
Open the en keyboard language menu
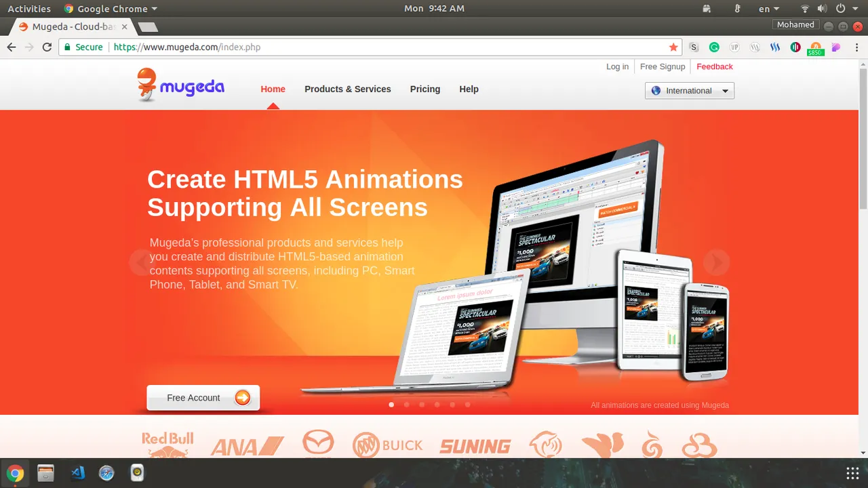tap(768, 9)
